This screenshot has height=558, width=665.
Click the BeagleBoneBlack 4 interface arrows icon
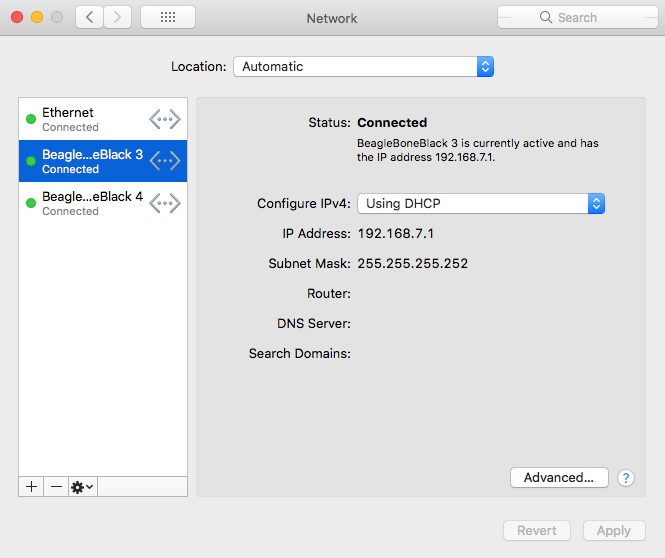165,203
